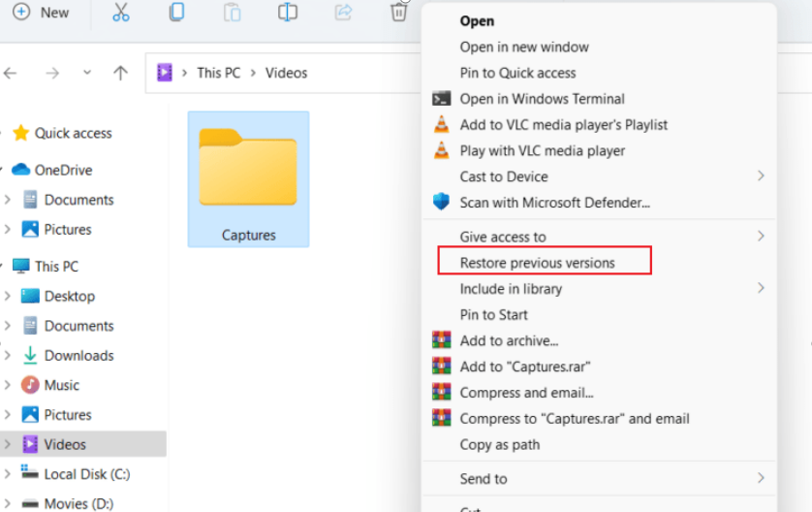
Task: Select Music in the sidebar
Action: click(62, 385)
